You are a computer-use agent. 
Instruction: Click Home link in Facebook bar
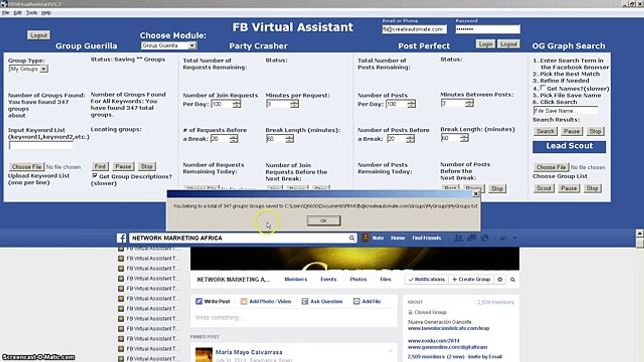point(397,238)
